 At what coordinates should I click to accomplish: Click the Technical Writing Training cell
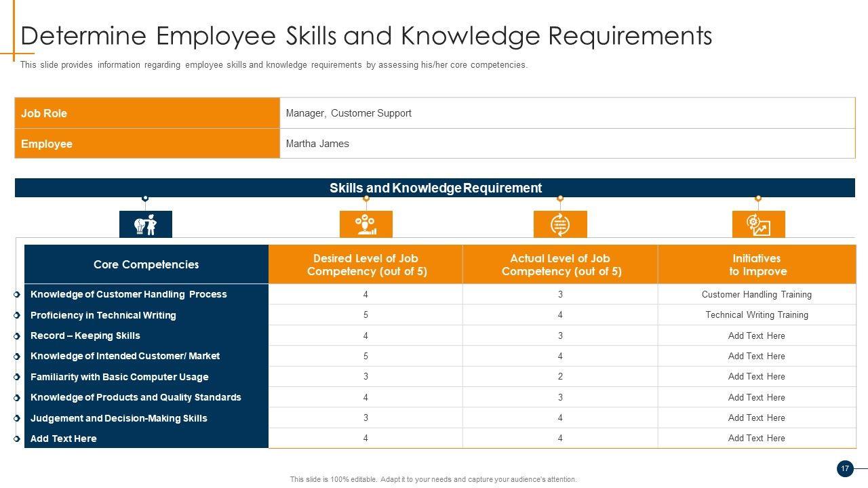(x=756, y=315)
